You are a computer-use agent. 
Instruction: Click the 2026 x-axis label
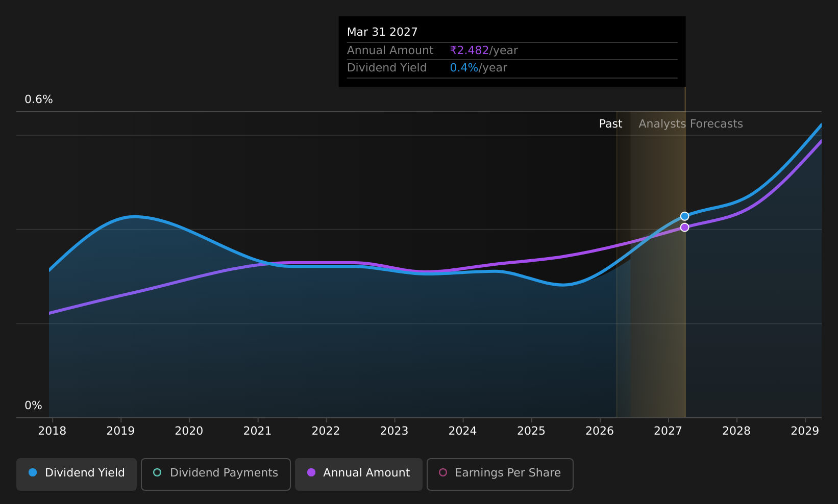point(600,431)
